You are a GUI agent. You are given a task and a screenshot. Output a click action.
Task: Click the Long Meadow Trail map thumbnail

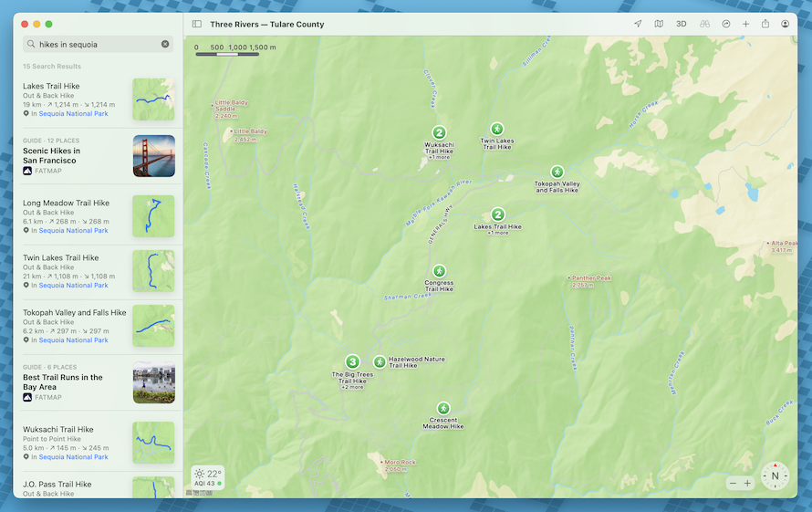pyautogui.click(x=153, y=216)
